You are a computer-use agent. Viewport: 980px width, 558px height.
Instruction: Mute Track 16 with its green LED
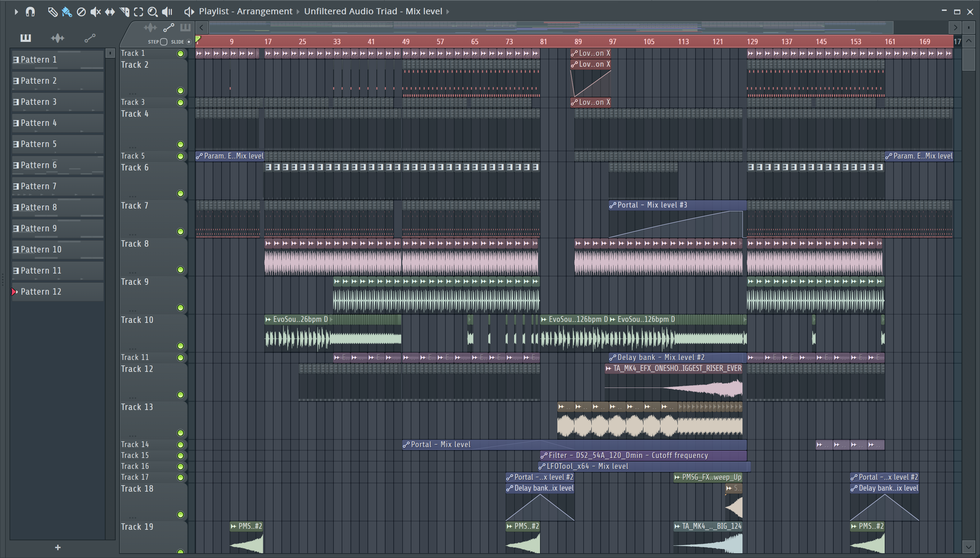pos(180,466)
